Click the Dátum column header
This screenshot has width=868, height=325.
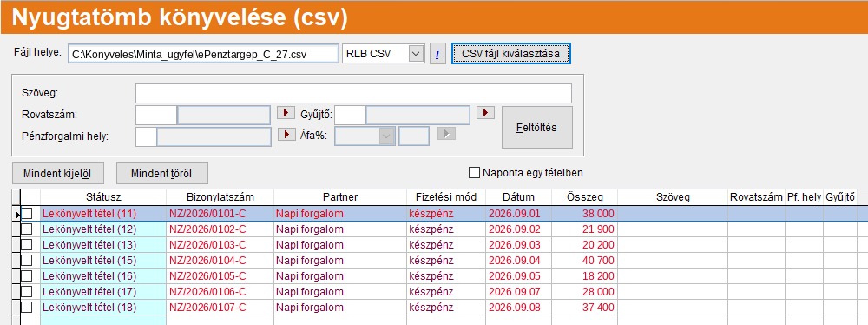(x=519, y=197)
